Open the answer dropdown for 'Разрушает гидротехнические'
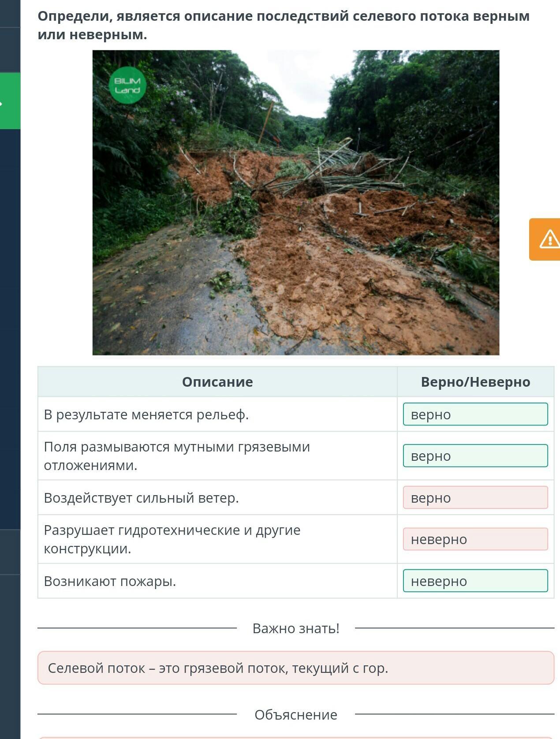This screenshot has width=560, height=739. tap(475, 539)
